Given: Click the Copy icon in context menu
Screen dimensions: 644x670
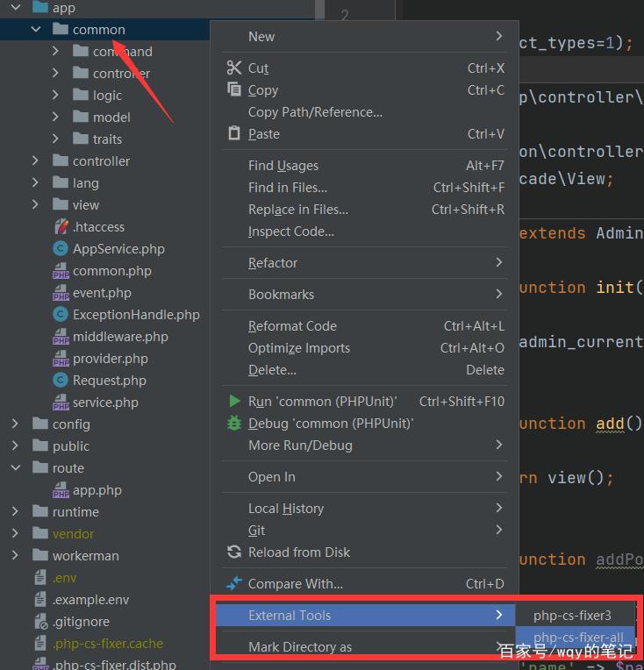Looking at the screenshot, I should (234, 89).
